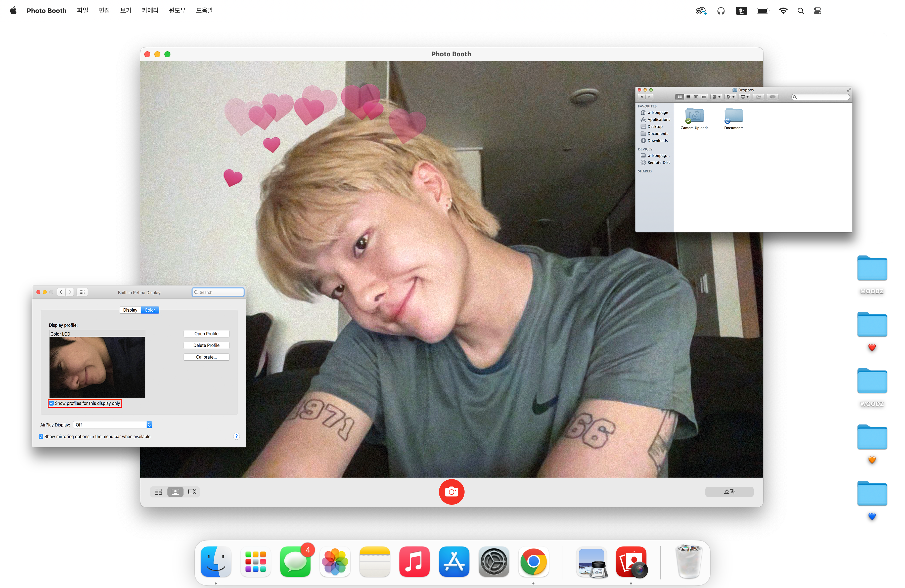Expand Finder action gear dropdown
The width and height of the screenshot is (905, 588).
731,97
